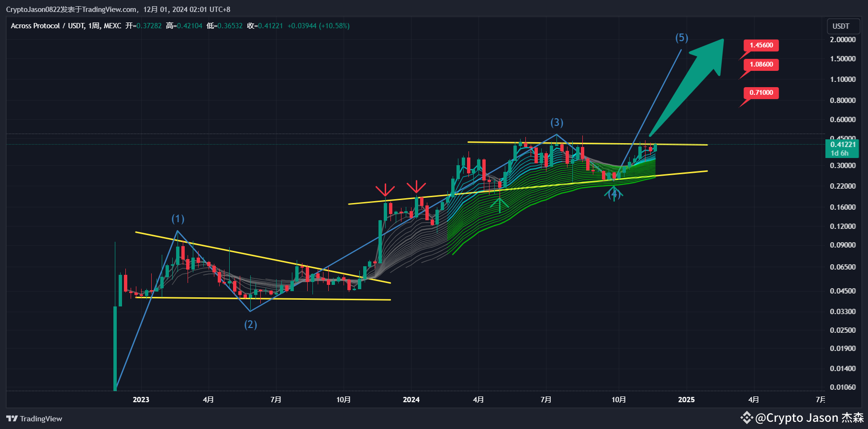Select the (5) wave label
868x429 pixels.
coord(682,38)
